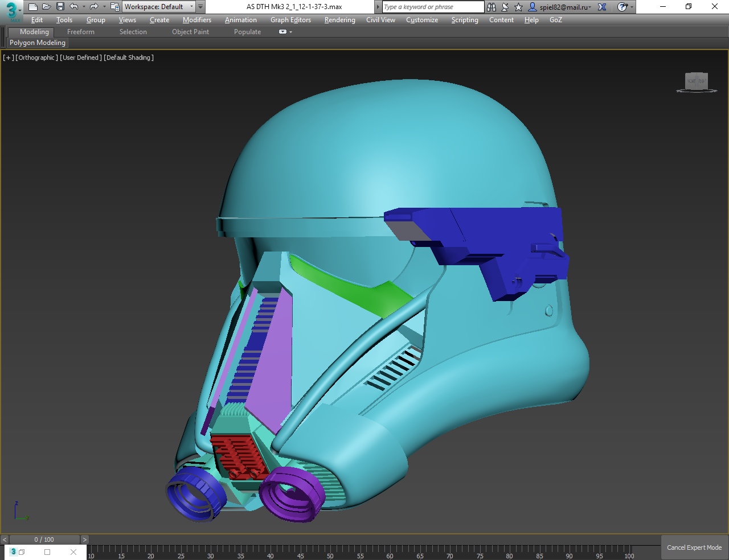The image size is (729, 560).
Task: Open the Modifiers menu
Action: pyautogui.click(x=197, y=20)
